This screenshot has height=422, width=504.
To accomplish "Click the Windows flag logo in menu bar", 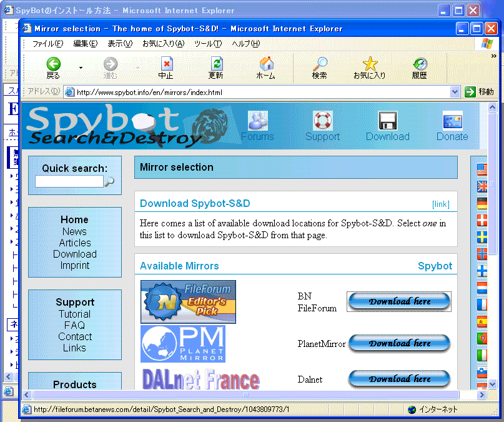I will [x=487, y=43].
